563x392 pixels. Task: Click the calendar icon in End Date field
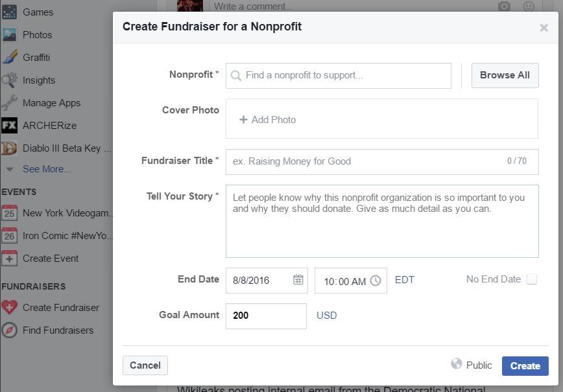coord(298,279)
